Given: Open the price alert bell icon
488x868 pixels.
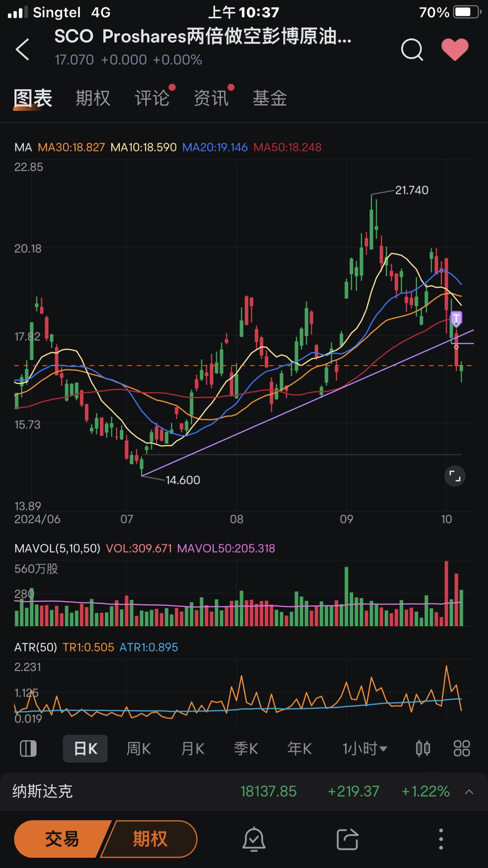Looking at the screenshot, I should (x=254, y=839).
